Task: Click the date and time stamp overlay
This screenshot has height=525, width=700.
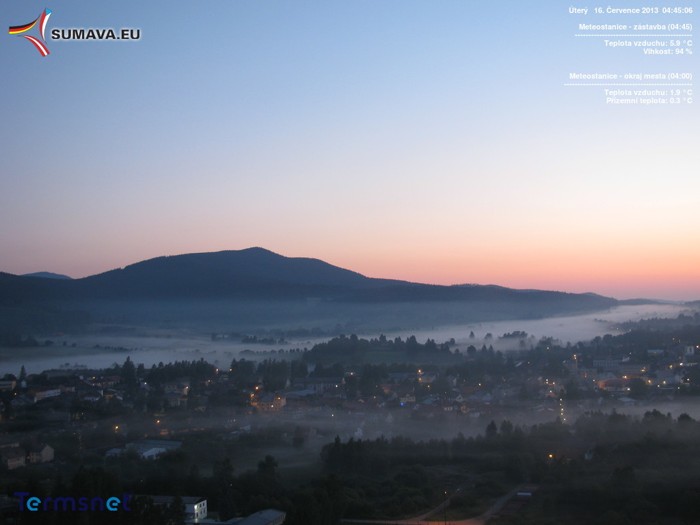Action: pos(629,10)
